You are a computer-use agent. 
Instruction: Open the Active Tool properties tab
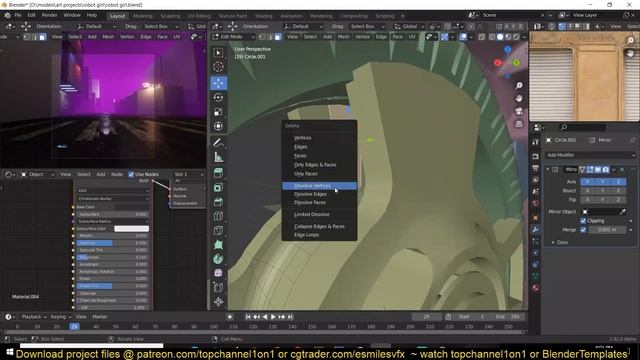tap(535, 142)
